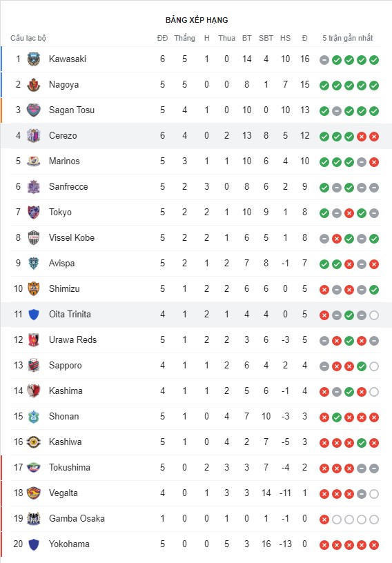
Task: Click Kawasaki's first draw result indicator
Action: [x=324, y=60]
